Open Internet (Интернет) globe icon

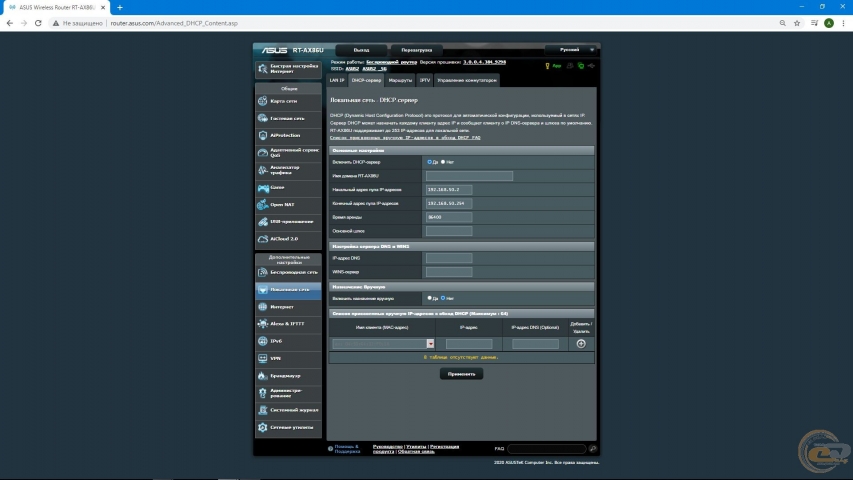click(263, 307)
